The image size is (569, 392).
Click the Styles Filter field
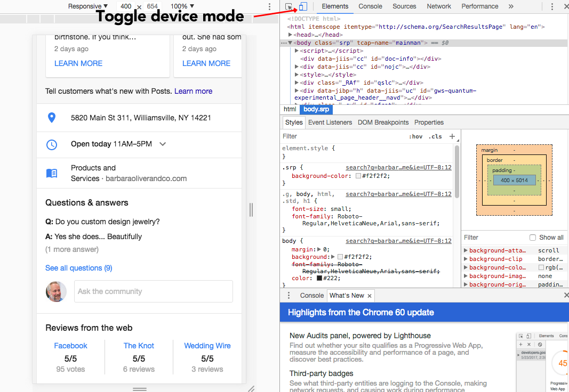[x=343, y=136]
